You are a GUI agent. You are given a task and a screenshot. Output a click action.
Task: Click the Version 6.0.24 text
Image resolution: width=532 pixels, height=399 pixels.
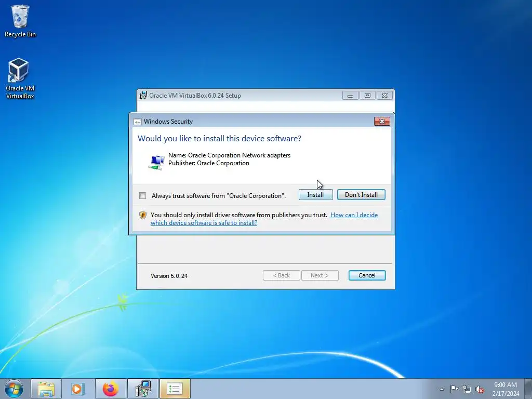point(169,276)
